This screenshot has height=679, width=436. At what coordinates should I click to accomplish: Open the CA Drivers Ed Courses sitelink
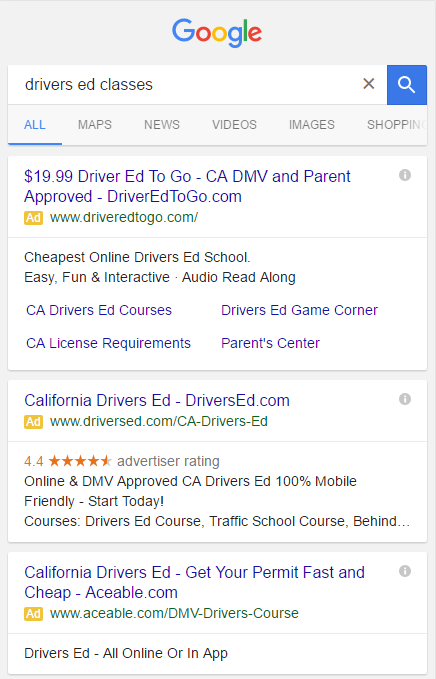99,310
